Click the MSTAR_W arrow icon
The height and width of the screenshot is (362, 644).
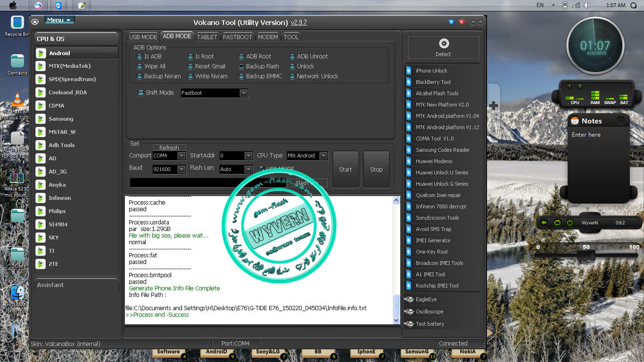41,132
